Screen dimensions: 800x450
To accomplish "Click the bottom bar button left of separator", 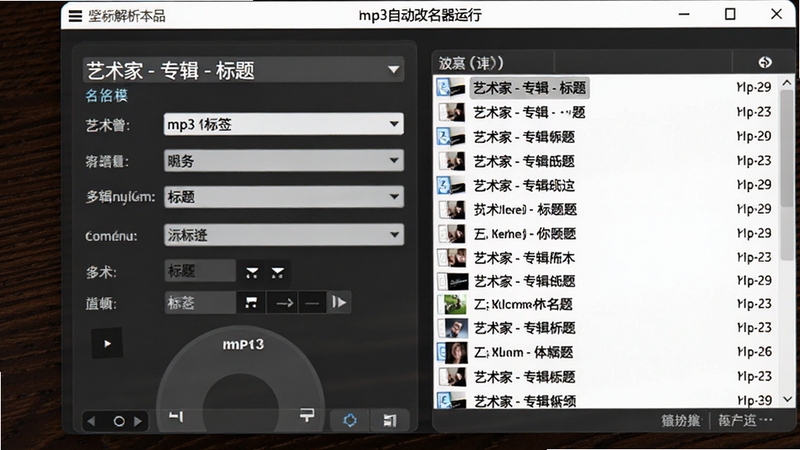I will pos(681,421).
